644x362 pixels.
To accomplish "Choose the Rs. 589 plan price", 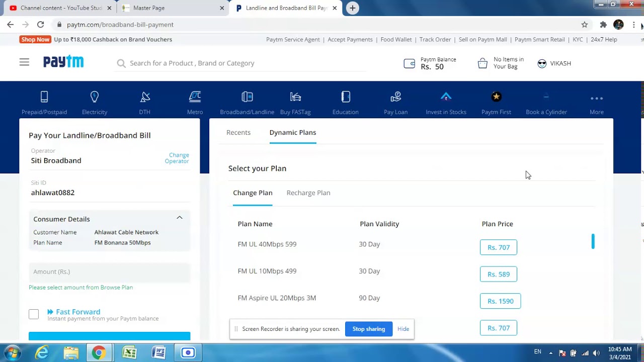I will coord(499,274).
